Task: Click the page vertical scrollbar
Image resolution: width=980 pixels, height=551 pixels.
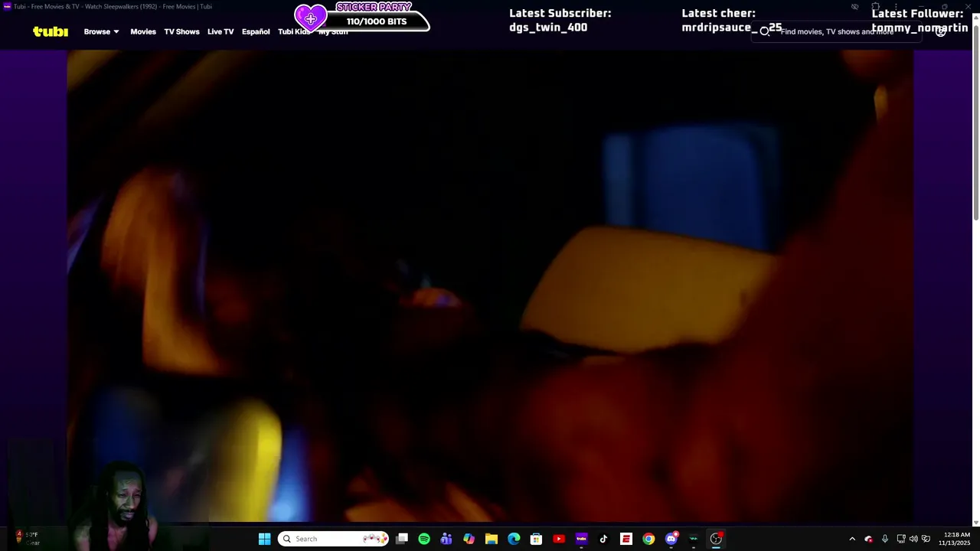Action: [975, 122]
